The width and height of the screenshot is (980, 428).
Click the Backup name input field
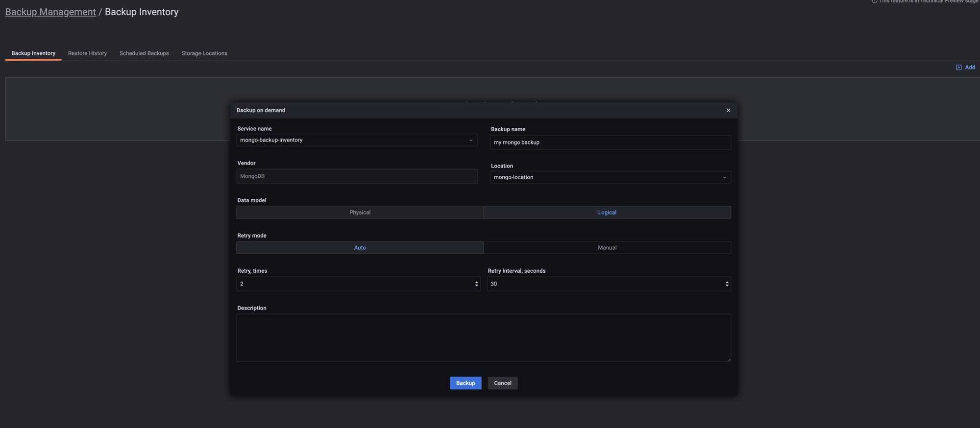[x=610, y=143]
